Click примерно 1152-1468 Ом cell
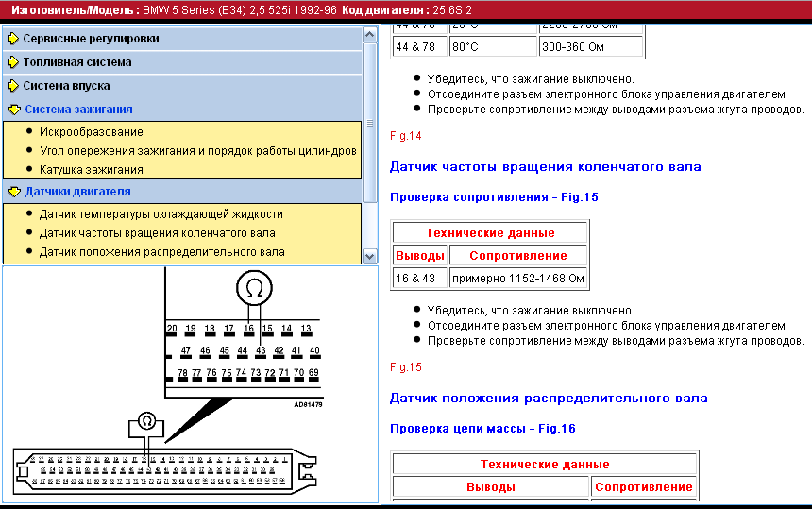Viewport: 812px width, 509px height. click(517, 278)
